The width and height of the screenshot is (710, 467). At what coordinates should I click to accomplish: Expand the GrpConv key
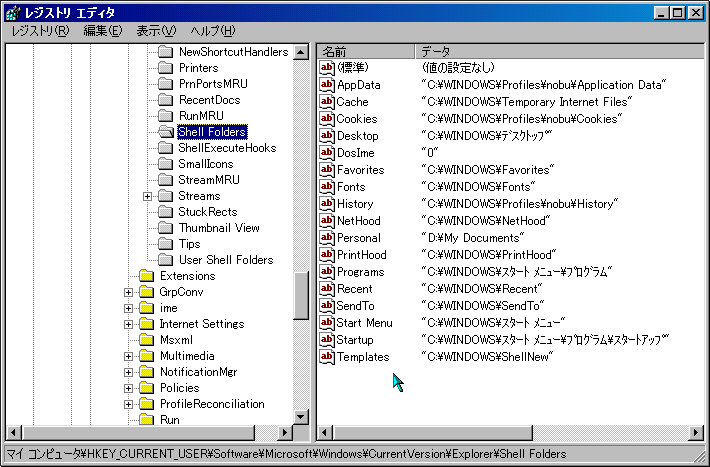pyautogui.click(x=128, y=292)
